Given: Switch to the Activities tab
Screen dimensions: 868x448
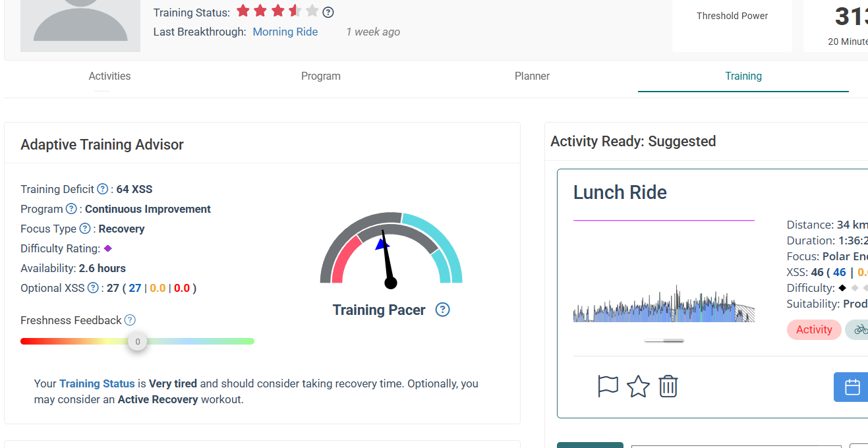Looking at the screenshot, I should pos(109,76).
